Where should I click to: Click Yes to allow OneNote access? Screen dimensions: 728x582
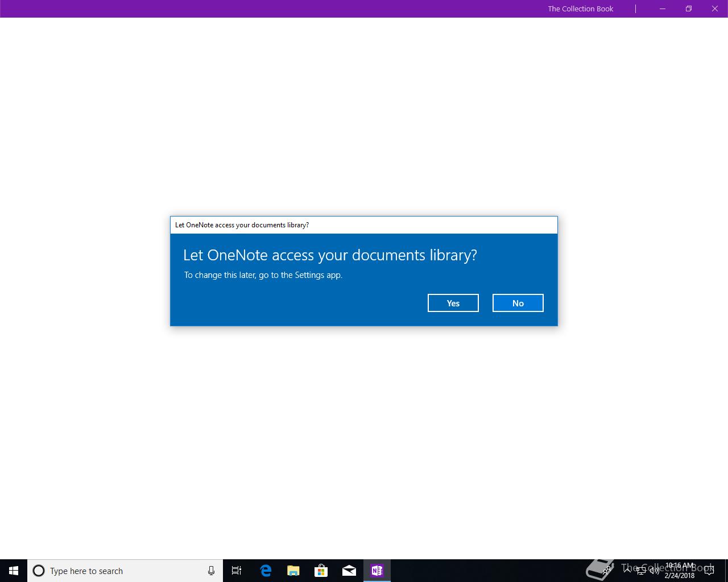[453, 303]
